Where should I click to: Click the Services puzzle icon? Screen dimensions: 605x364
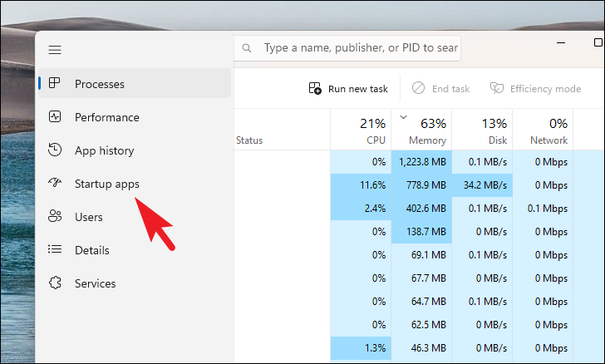54,283
